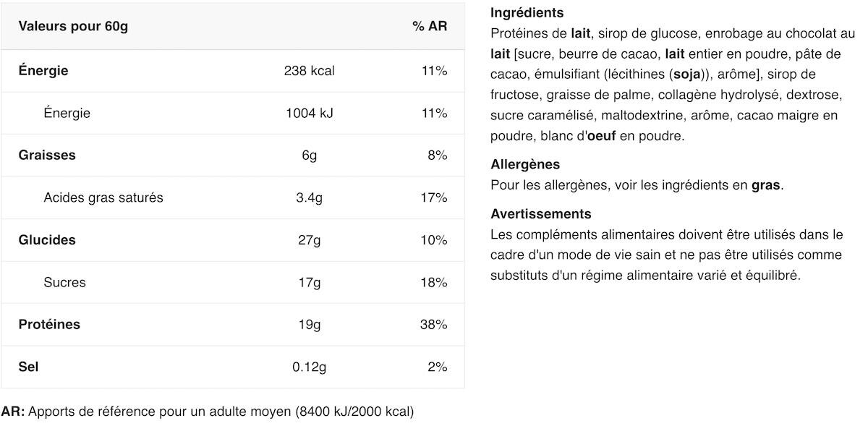Image resolution: width=868 pixels, height=426 pixels.
Task: Click the Ingrédients heading
Action: [x=527, y=13]
